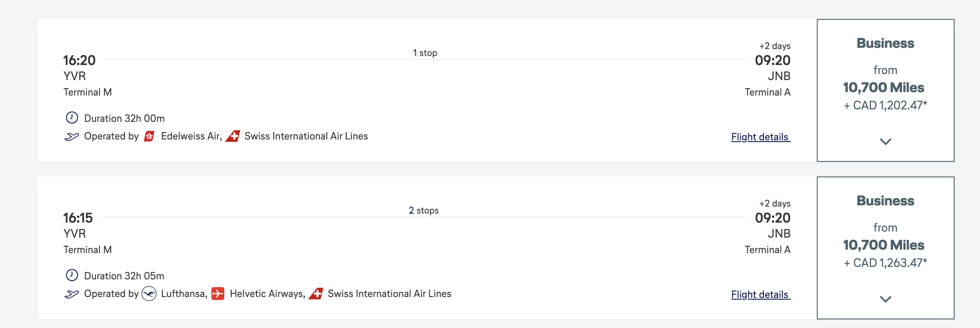Open Flight details for the 16:20 departure
This screenshot has height=328, width=980.
760,137
